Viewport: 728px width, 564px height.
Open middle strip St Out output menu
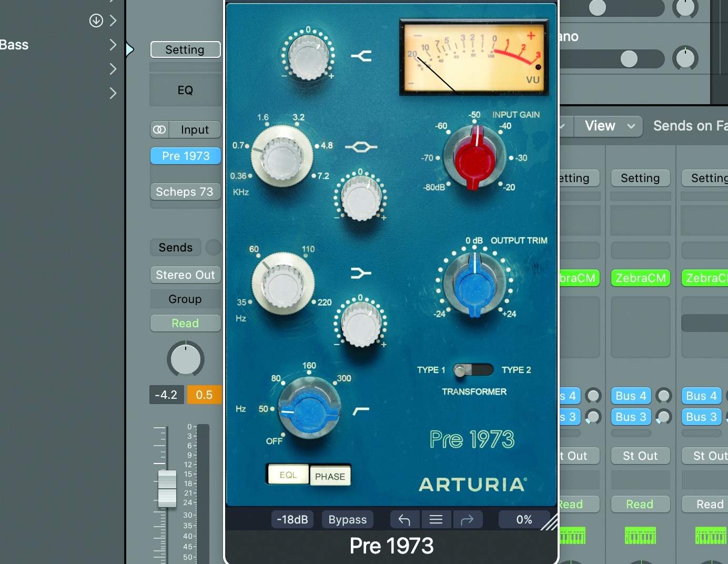(640, 456)
